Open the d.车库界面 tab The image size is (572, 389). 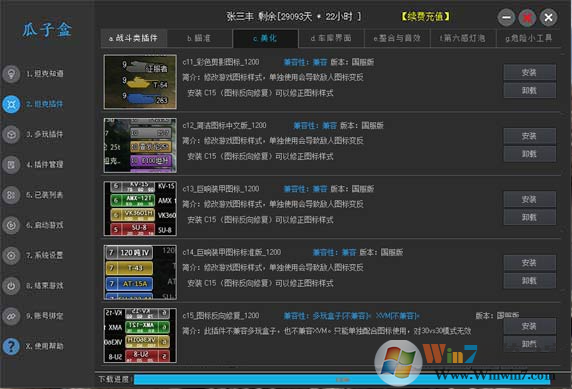(x=331, y=38)
